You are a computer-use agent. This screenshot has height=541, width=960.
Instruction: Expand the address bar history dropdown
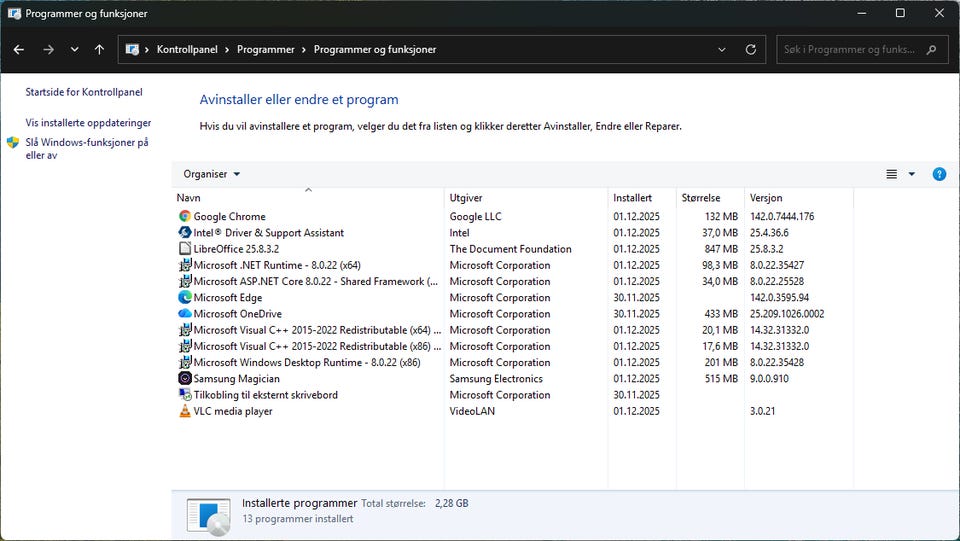click(722, 50)
